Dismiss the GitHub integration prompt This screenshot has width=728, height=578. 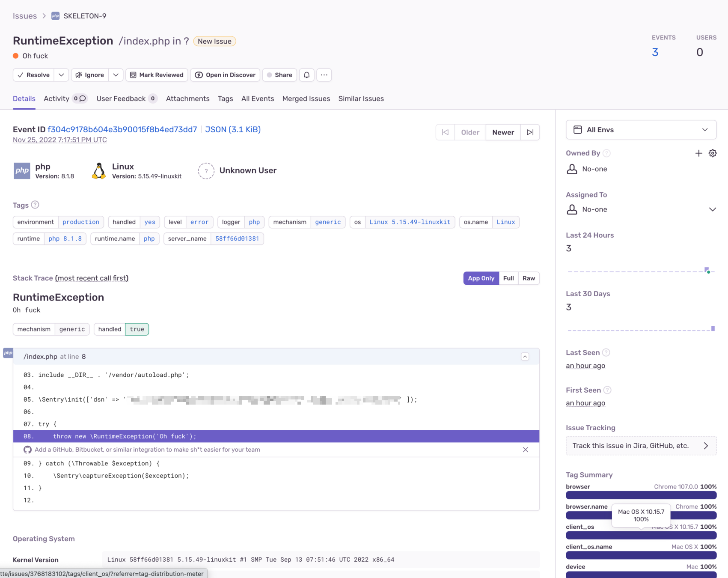(526, 450)
